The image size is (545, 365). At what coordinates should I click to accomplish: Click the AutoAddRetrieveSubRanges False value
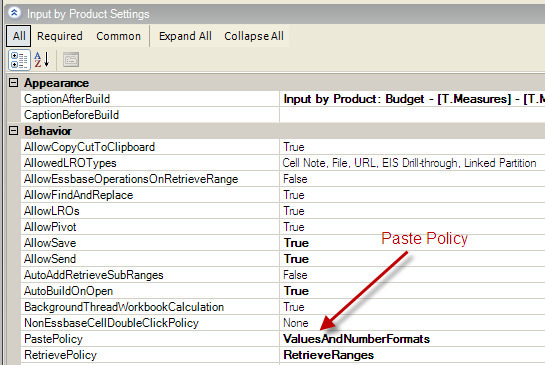[412, 275]
